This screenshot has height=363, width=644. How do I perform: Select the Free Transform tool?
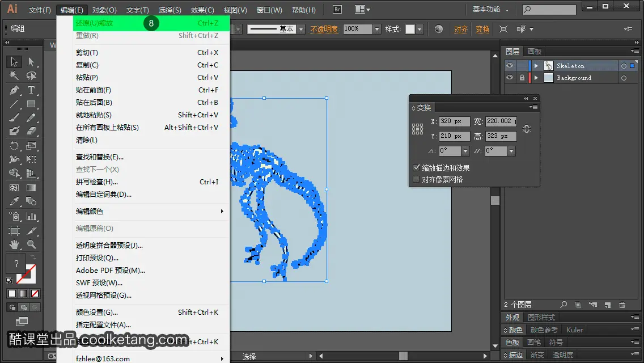point(31,159)
